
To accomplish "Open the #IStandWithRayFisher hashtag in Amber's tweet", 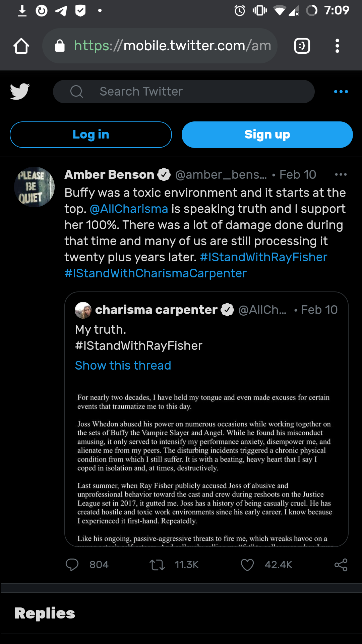I will [263, 257].
